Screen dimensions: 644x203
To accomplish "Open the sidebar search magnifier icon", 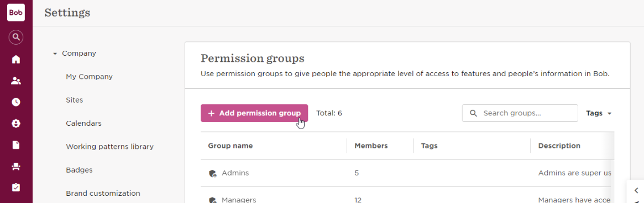I will 16,38.
